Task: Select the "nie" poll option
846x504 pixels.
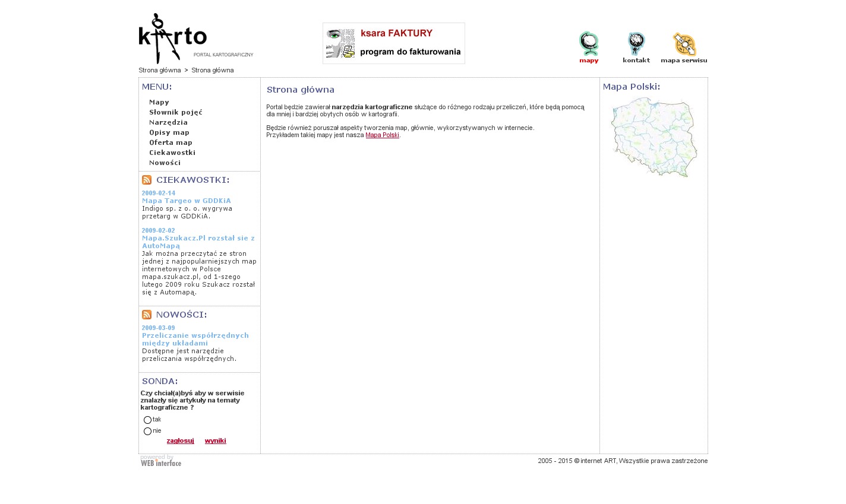Action: (148, 432)
